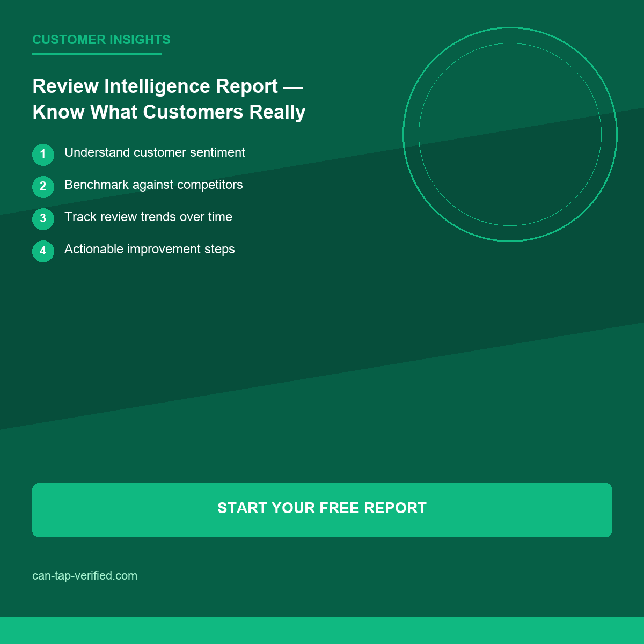The image size is (644, 644).
Task: Click the number 1 badge
Action: [x=43, y=155]
